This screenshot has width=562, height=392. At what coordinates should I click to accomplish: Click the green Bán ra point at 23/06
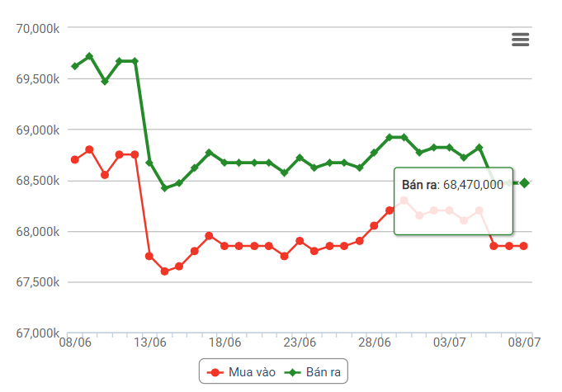pyautogui.click(x=300, y=158)
